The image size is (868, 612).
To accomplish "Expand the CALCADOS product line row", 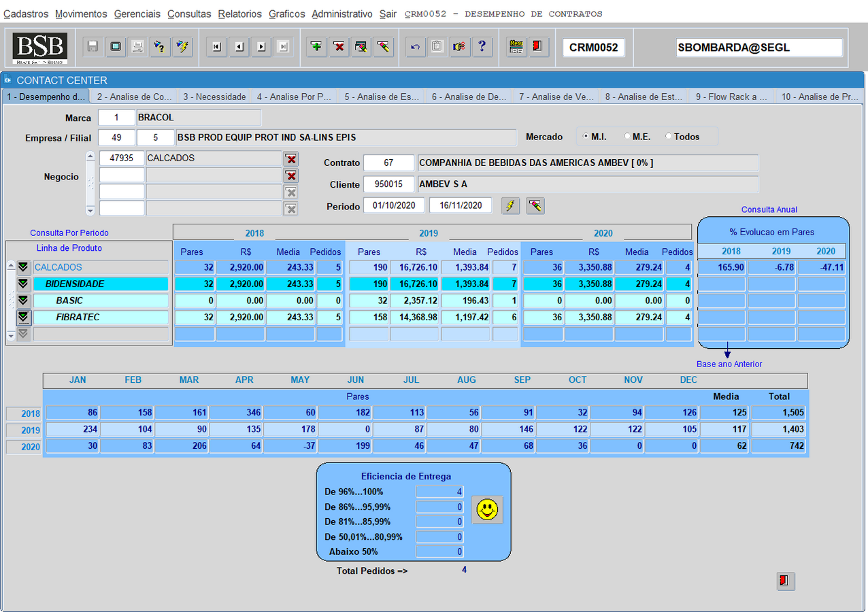I will pyautogui.click(x=24, y=267).
